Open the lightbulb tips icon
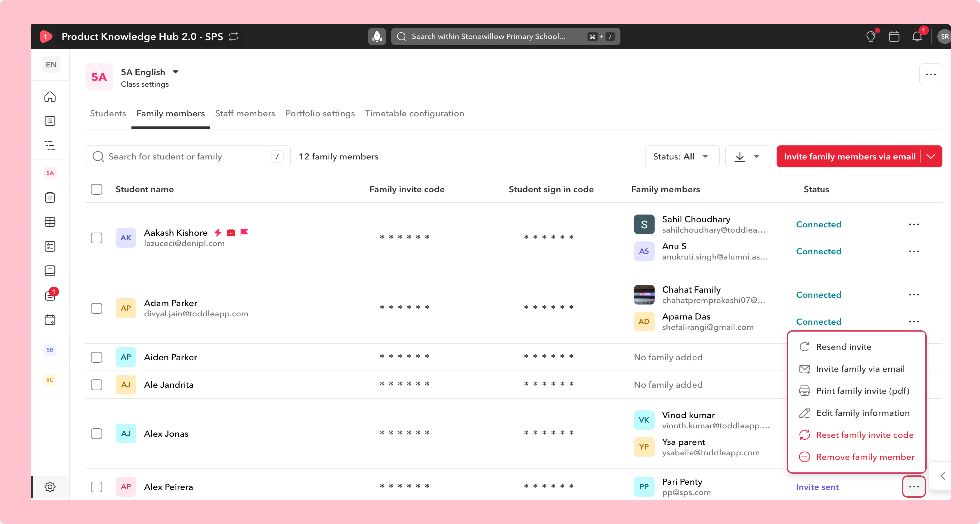The image size is (980, 524). click(871, 37)
